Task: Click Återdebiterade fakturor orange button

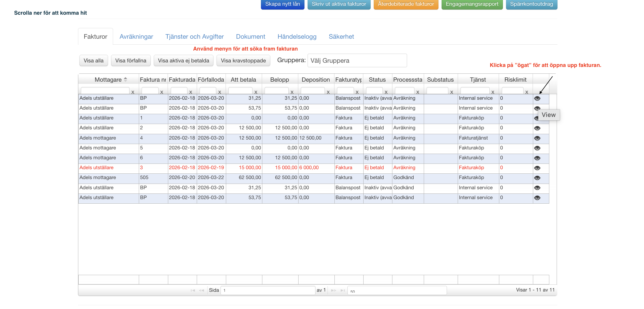Action: [406, 4]
